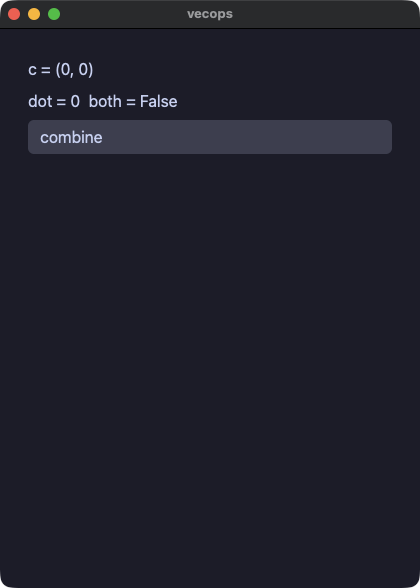
Task: Click the word dot in the result line
Action: [40, 102]
